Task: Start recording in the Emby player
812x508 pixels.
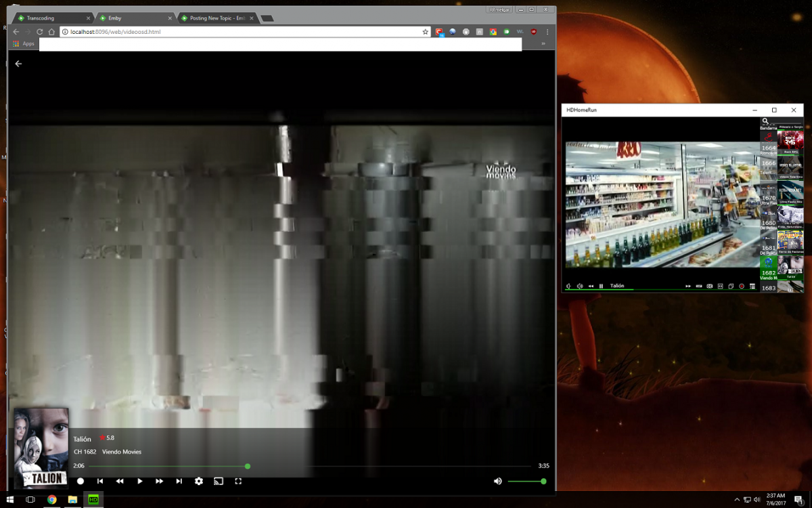Action: (x=80, y=481)
